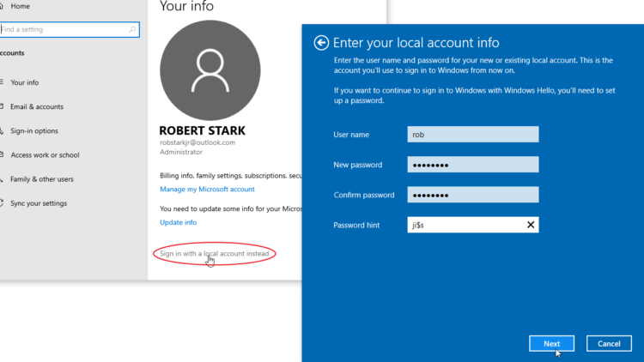Select Your info in the sidebar
The height and width of the screenshot is (362, 644).
(24, 82)
